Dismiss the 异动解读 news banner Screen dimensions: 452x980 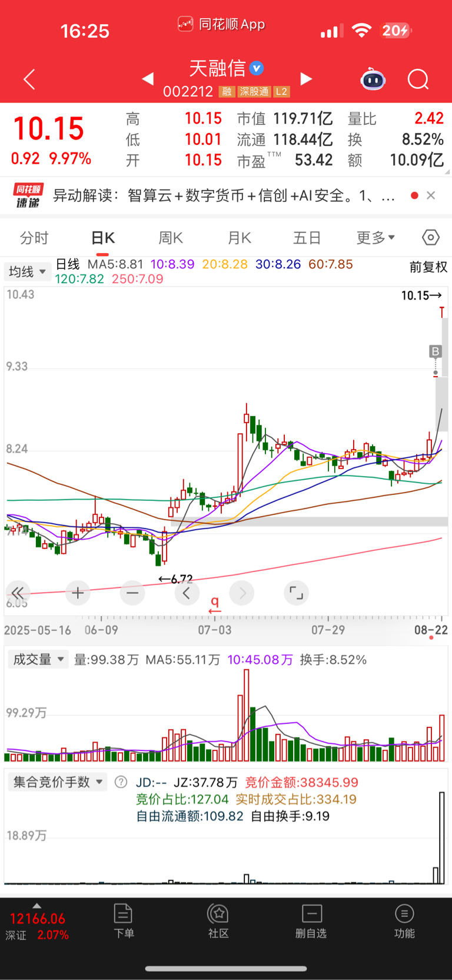[x=431, y=195]
